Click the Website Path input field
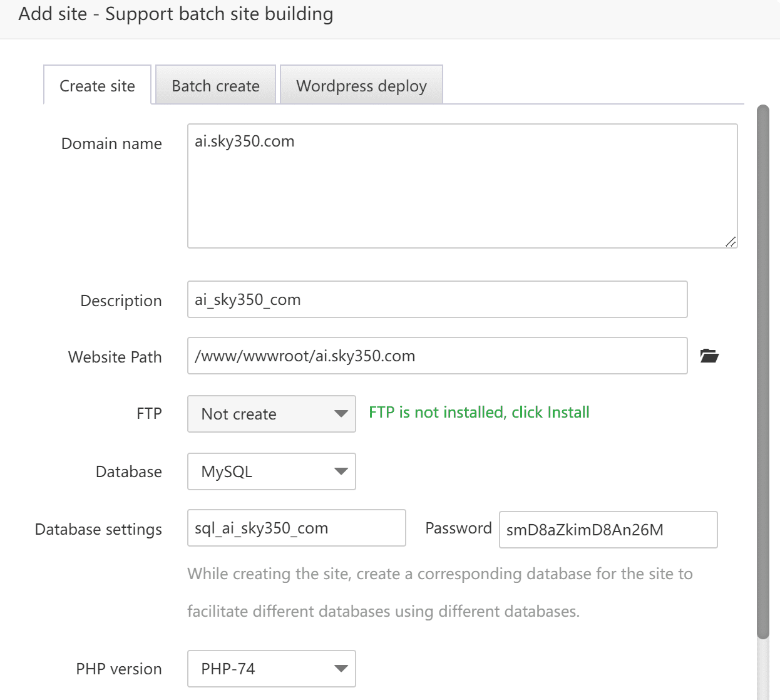 point(437,356)
